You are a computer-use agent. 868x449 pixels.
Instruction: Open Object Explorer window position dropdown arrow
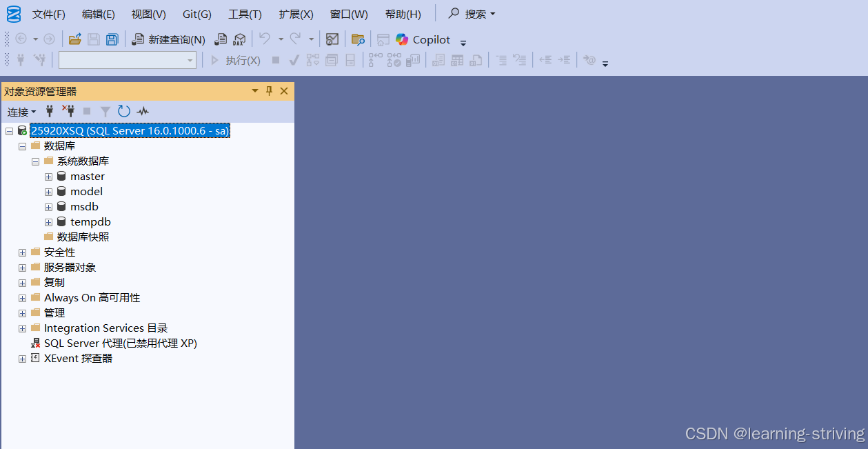254,91
